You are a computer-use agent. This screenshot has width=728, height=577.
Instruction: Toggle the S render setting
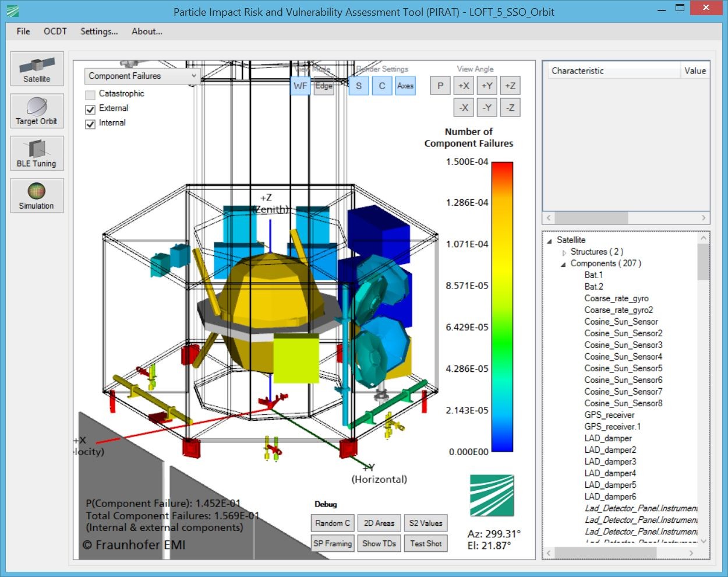pos(359,86)
